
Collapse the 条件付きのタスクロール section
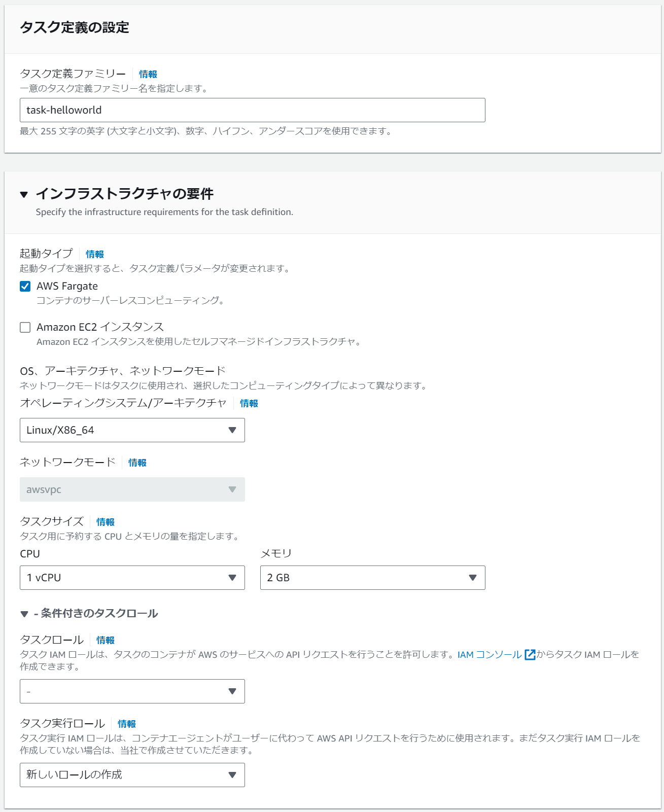click(24, 614)
